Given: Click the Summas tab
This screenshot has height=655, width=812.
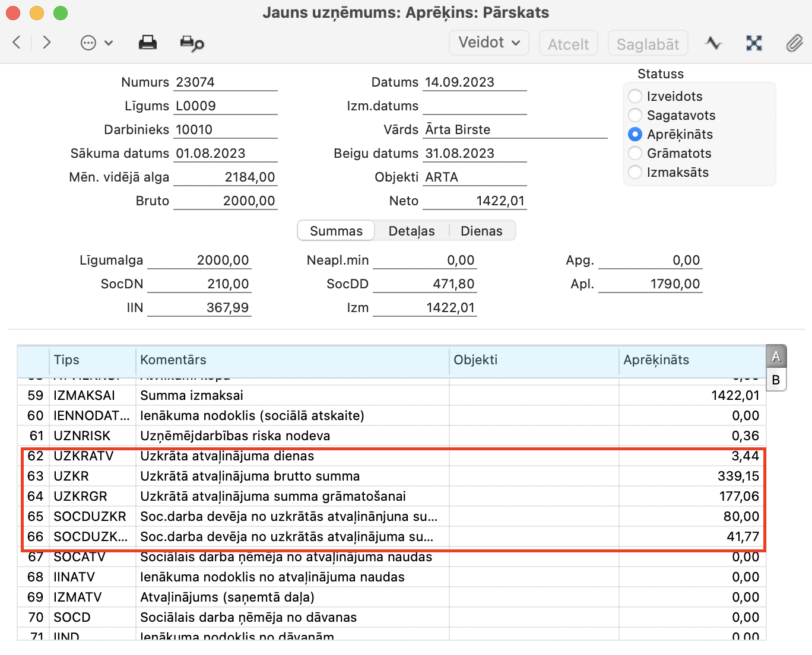Looking at the screenshot, I should (x=336, y=231).
